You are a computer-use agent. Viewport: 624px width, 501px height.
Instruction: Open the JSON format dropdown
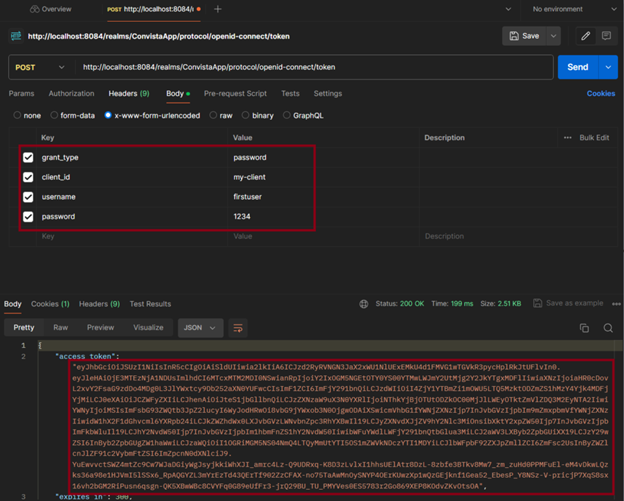pyautogui.click(x=200, y=328)
